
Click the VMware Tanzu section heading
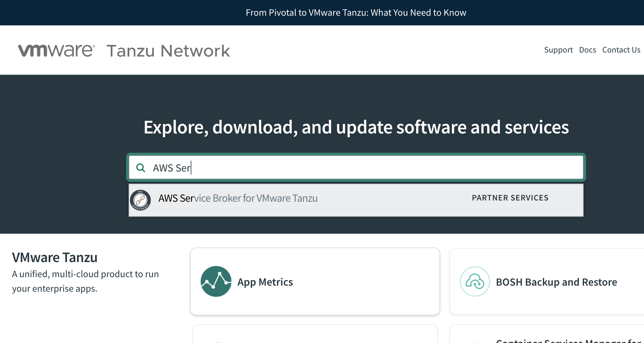click(x=55, y=258)
